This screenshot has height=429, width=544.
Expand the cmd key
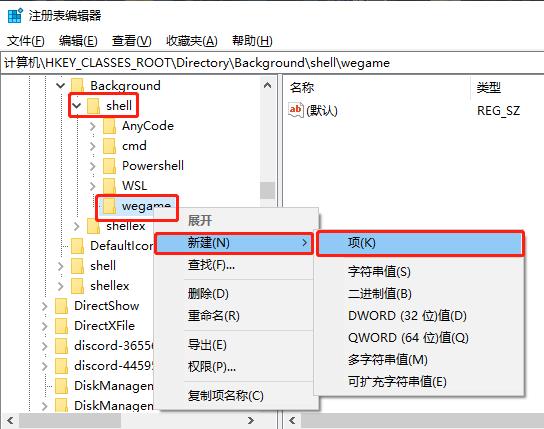click(93, 146)
